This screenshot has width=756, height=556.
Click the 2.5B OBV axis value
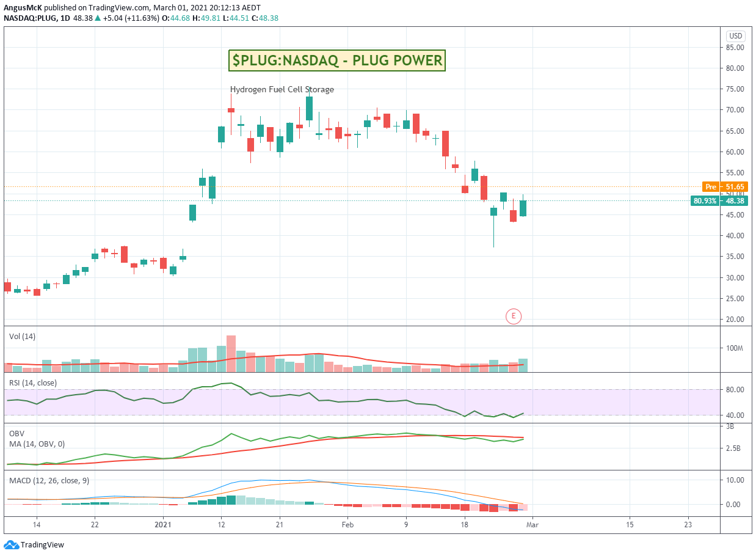735,448
